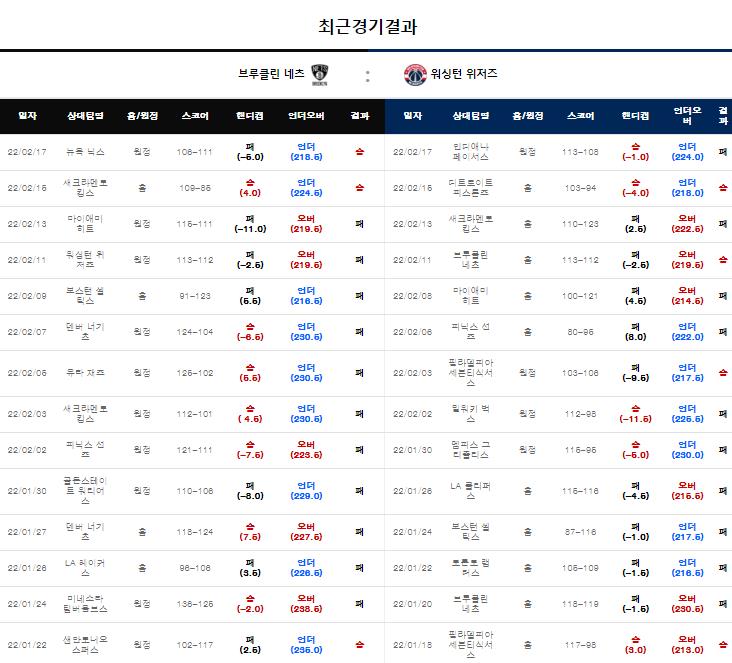Click the 110-123 score cell
732x663 pixels.
pos(580,224)
